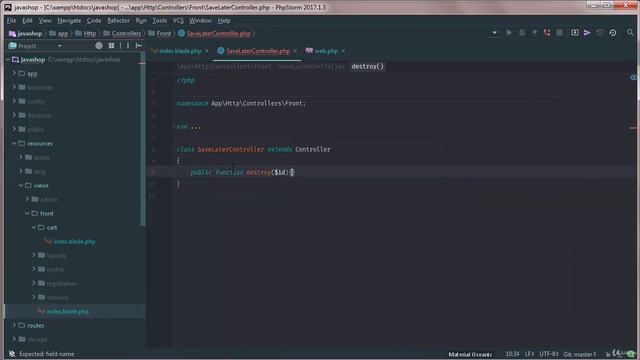Click 'Git: master' branch in status bar
Screen dimensions: 640x360
(x=580, y=354)
